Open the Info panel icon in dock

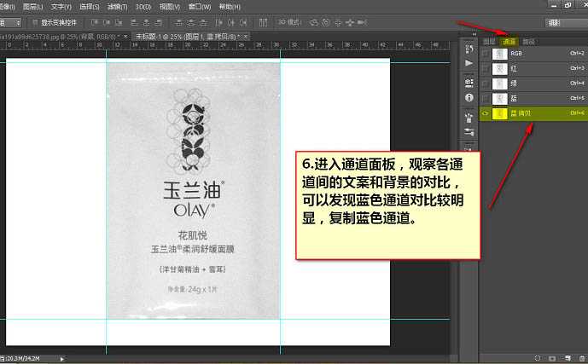click(x=469, y=98)
